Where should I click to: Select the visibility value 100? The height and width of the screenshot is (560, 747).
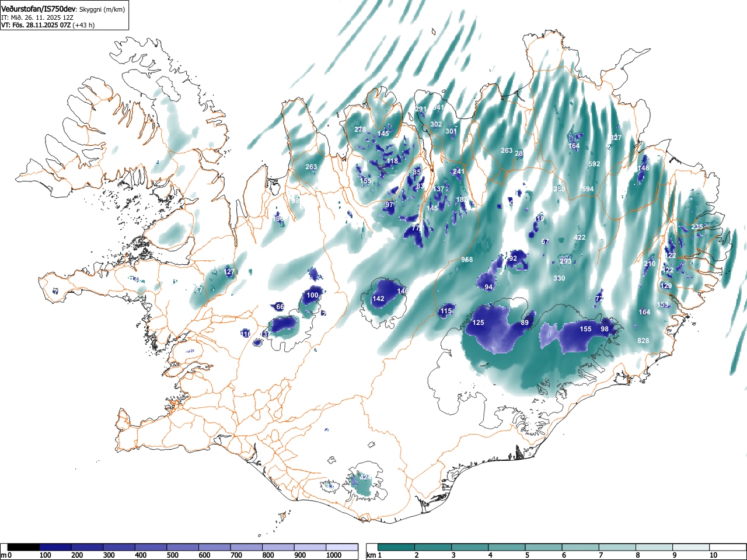coord(313,295)
